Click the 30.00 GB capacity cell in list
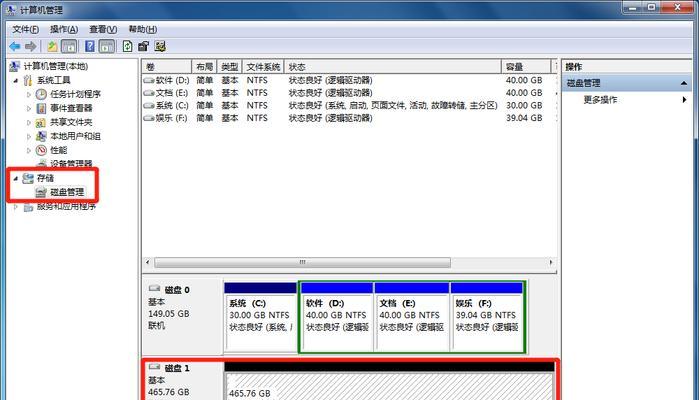This screenshot has height=400, width=699. click(x=524, y=106)
